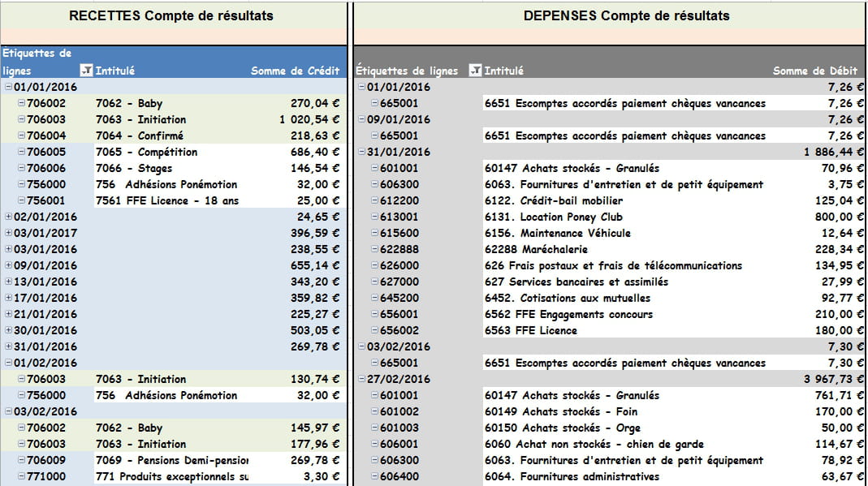Collapse account row 606001
The image size is (868, 486).
[374, 444]
